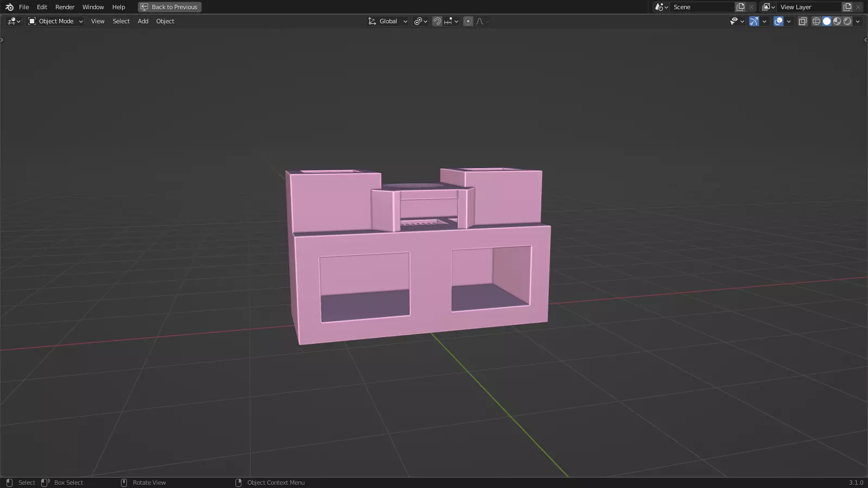The width and height of the screenshot is (868, 488).
Task: Click the delete Scene X icon
Action: pos(751,7)
